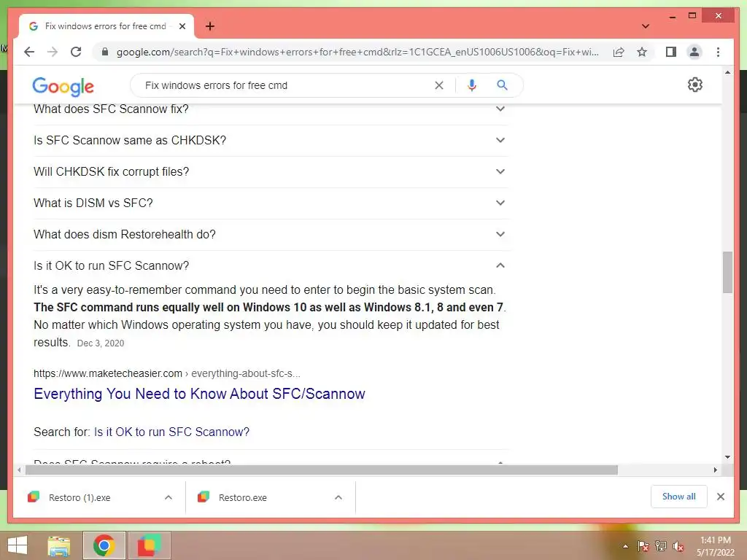Click the scroll right arrow

(x=716, y=470)
